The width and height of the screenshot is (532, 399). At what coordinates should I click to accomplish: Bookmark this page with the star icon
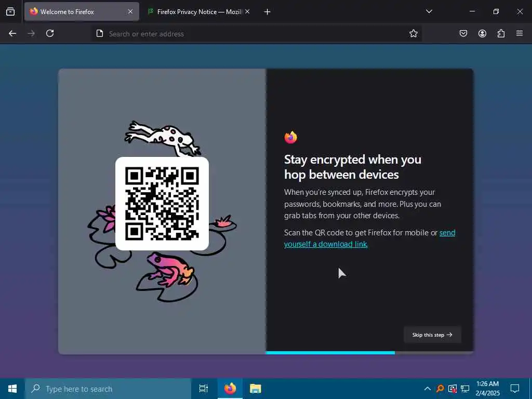[413, 33]
